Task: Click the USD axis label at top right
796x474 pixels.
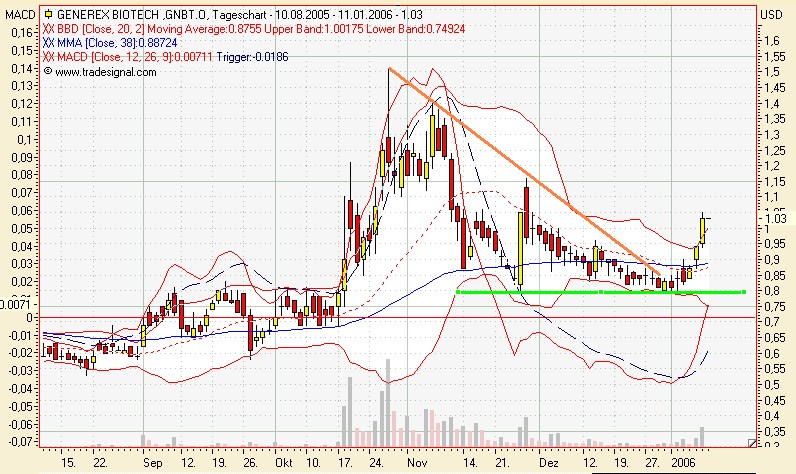Action: pyautogui.click(x=771, y=15)
